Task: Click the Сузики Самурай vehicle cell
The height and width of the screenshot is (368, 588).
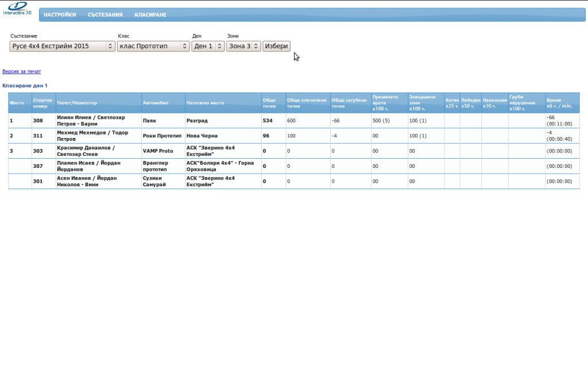Action: (x=164, y=181)
